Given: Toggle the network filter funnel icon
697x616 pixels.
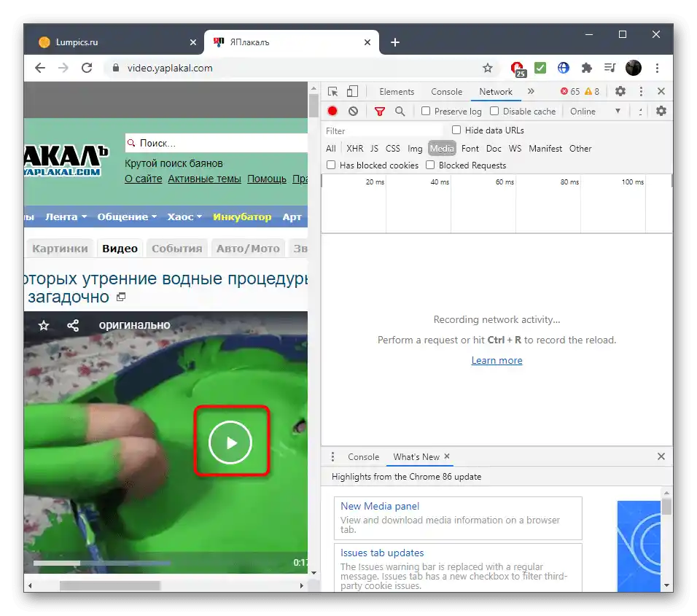Looking at the screenshot, I should (x=379, y=112).
